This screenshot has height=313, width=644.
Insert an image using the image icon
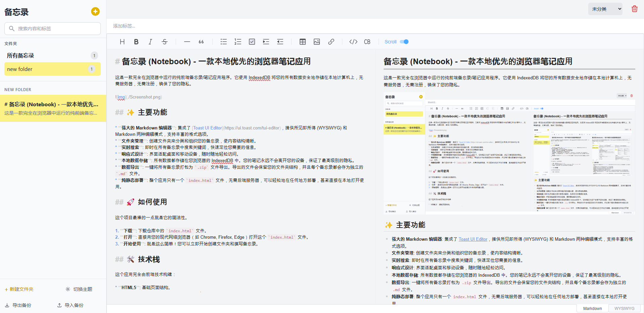click(x=316, y=41)
